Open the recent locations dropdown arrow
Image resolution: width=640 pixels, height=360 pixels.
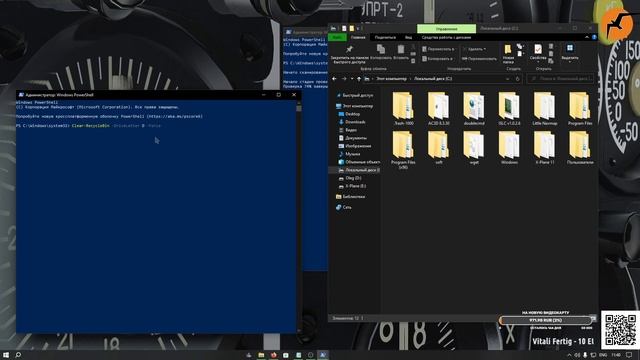(352, 79)
